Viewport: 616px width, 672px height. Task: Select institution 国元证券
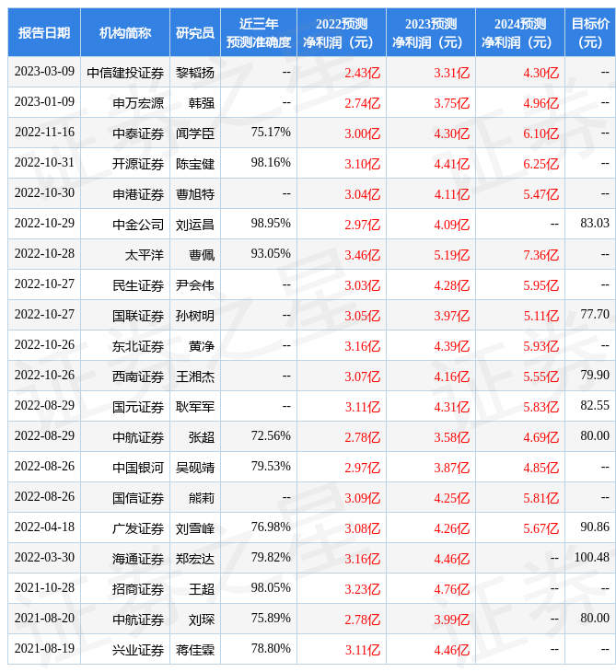tap(138, 407)
